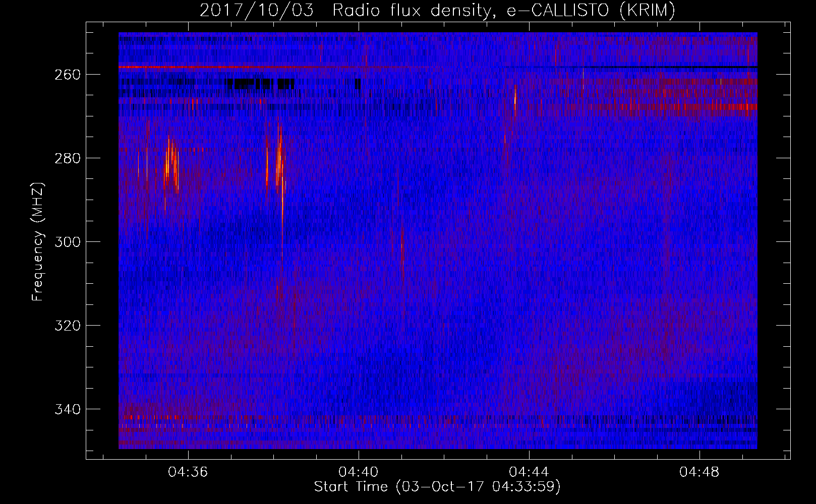The image size is (816, 504).
Task: Click the 280 frequency tick label
Action: (67, 158)
